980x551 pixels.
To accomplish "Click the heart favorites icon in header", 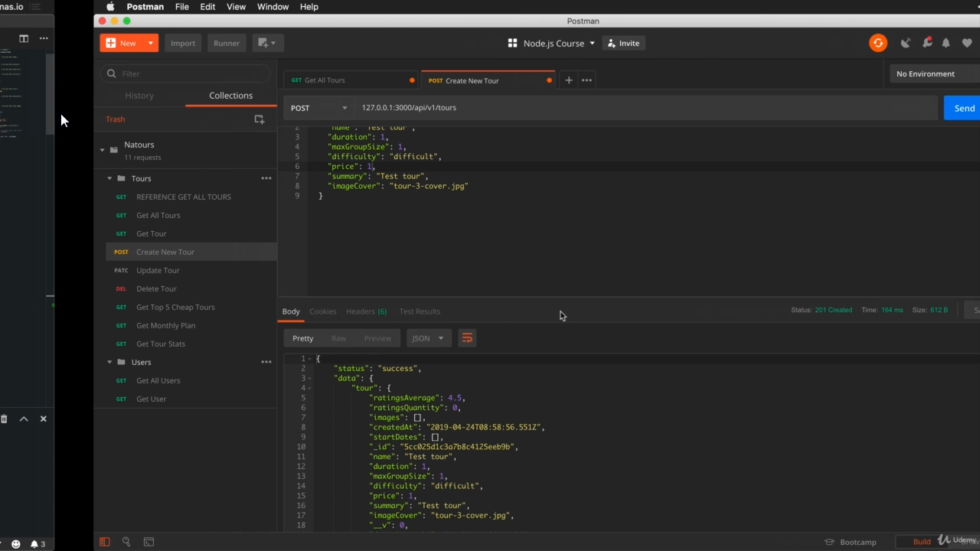I will (967, 43).
